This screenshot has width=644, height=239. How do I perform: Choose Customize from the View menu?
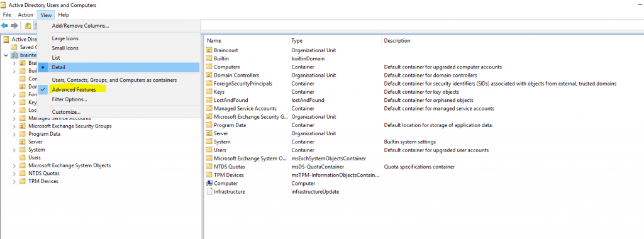click(118, 112)
